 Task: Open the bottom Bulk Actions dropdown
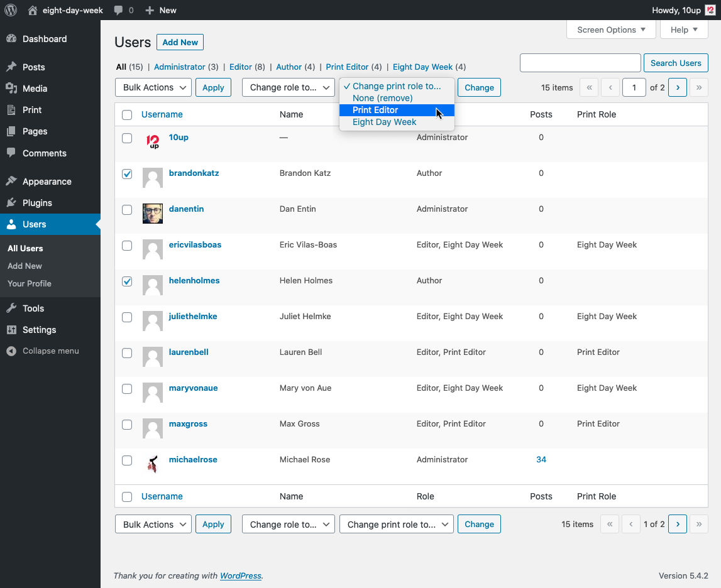[153, 524]
